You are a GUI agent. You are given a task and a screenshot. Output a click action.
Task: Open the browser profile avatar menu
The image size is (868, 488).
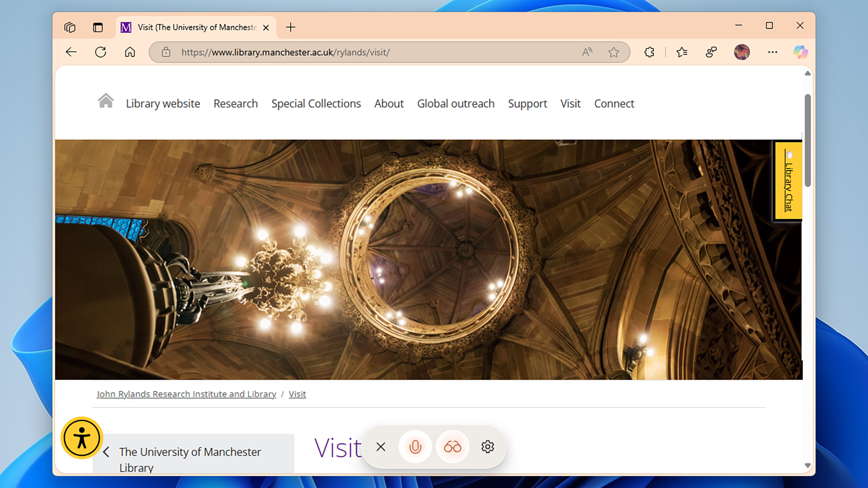point(742,52)
